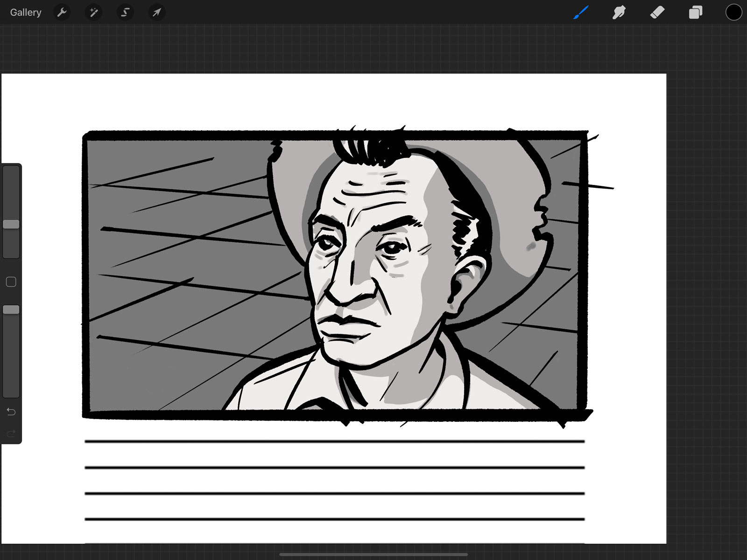747x560 pixels.
Task: Tap the storyboard panel drawing on canvas
Action: point(335,276)
